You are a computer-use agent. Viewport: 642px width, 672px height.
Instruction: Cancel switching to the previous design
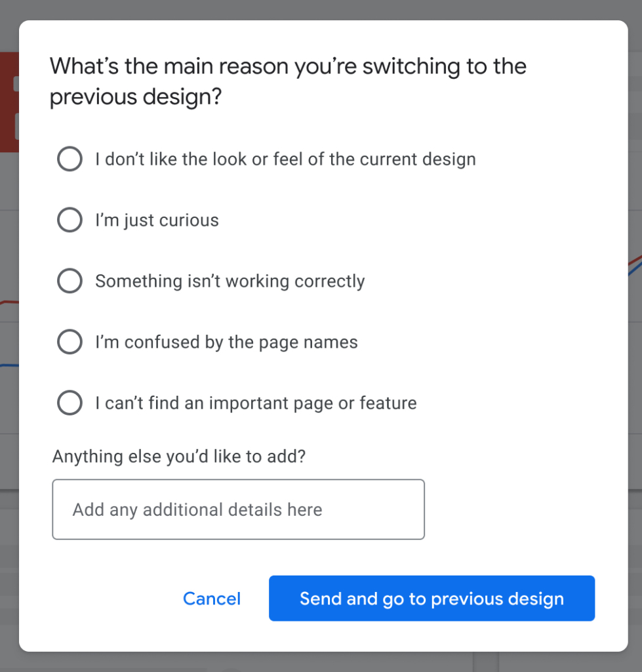pyautogui.click(x=212, y=598)
